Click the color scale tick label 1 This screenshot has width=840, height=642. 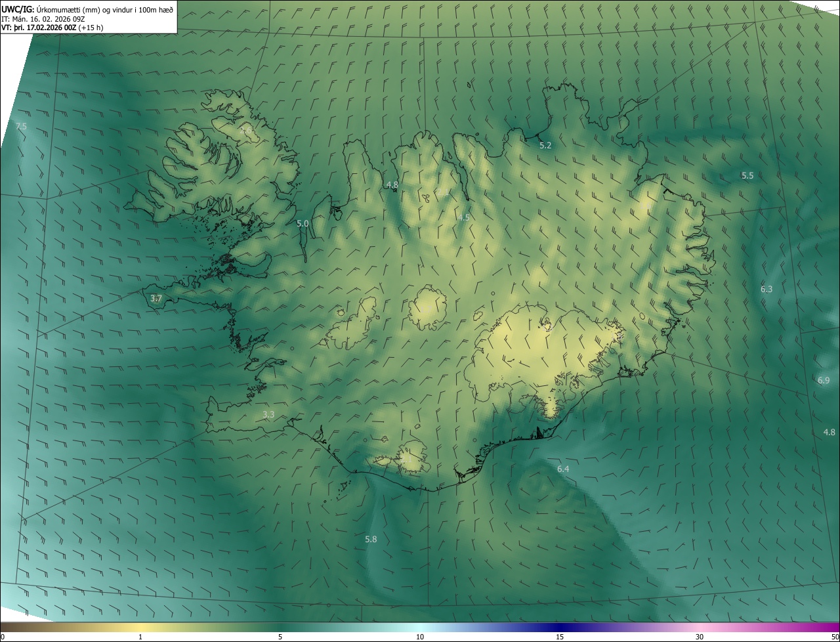click(x=140, y=637)
